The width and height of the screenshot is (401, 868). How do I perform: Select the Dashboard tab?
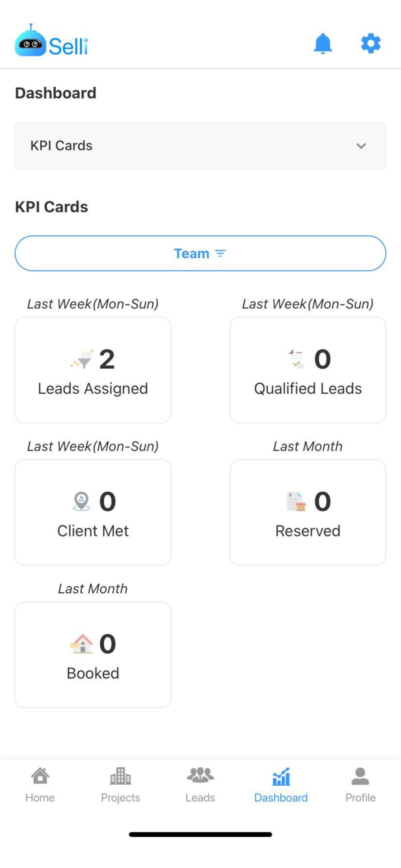[x=281, y=785]
